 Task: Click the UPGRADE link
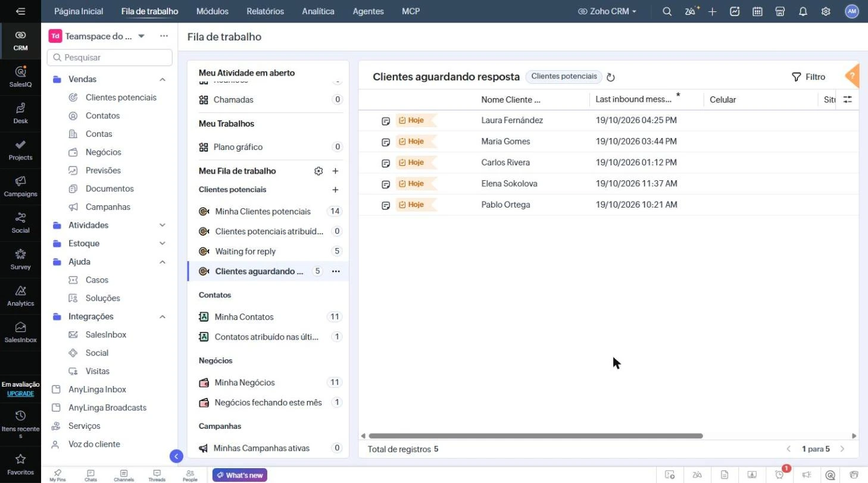tap(20, 394)
